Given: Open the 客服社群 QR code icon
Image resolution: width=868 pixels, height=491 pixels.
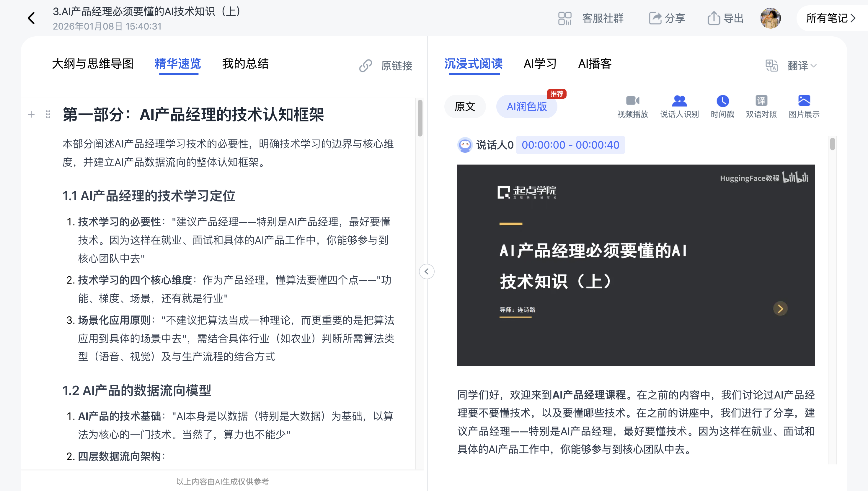Looking at the screenshot, I should pos(565,18).
